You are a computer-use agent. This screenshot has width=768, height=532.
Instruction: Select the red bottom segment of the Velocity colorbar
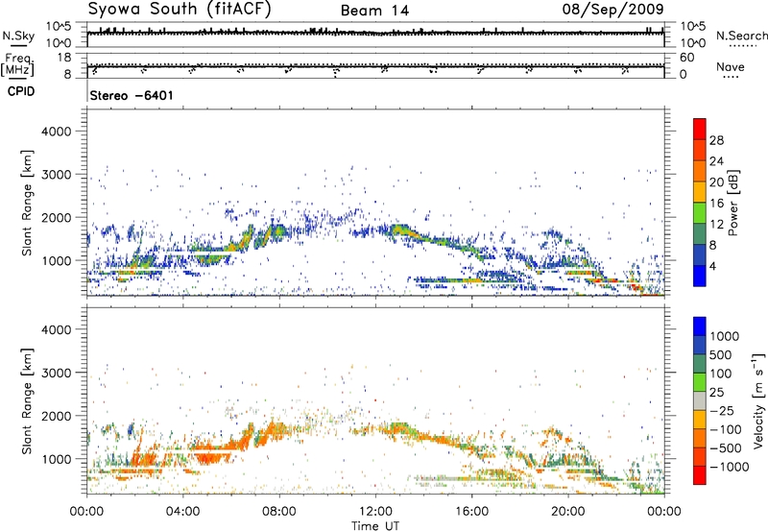[x=700, y=475]
